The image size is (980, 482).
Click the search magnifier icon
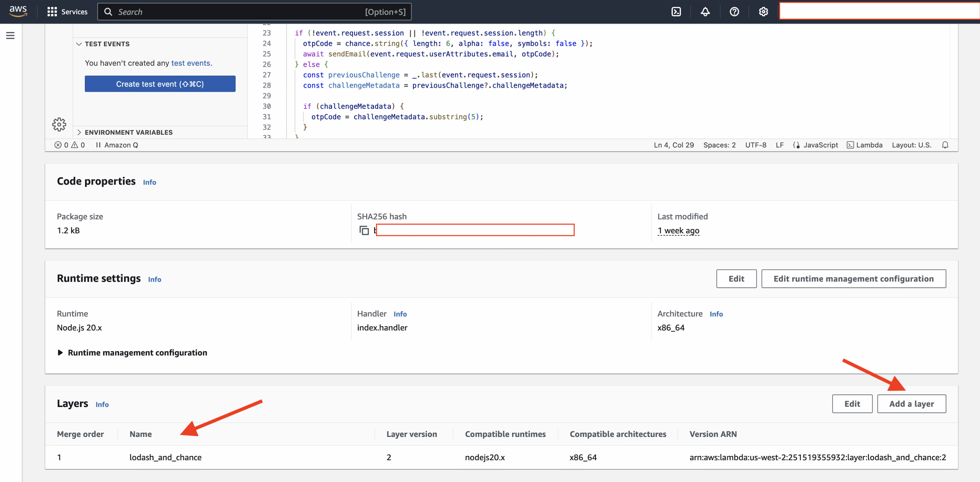[108, 12]
